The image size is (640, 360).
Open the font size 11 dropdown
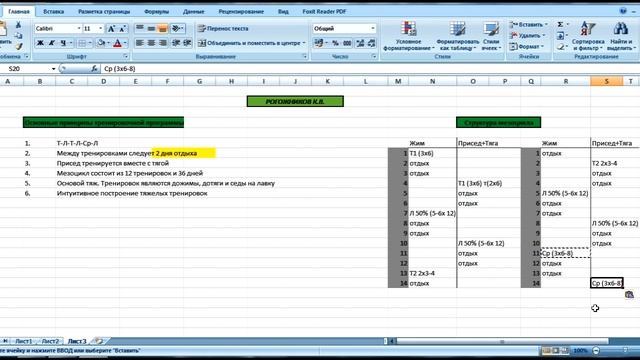tap(100, 29)
